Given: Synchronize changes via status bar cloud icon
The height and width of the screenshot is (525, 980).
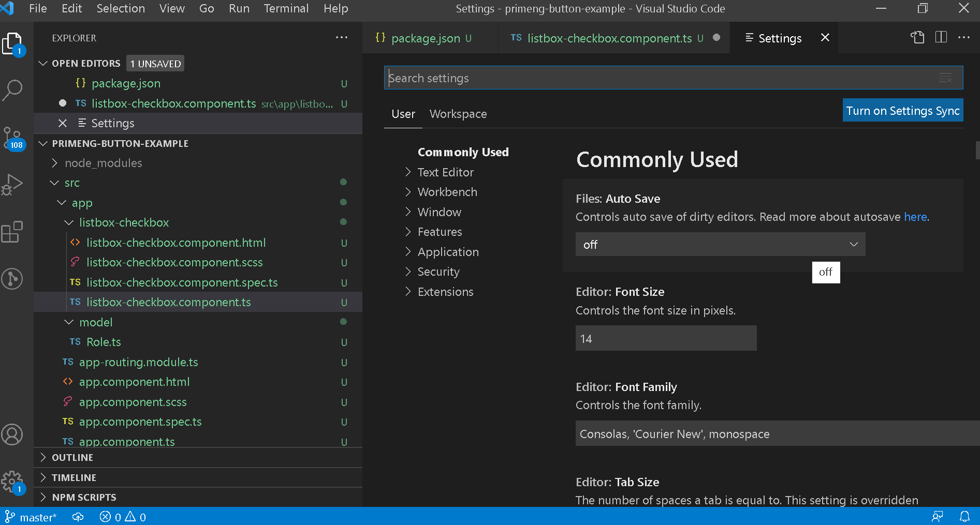Looking at the screenshot, I should 78,517.
